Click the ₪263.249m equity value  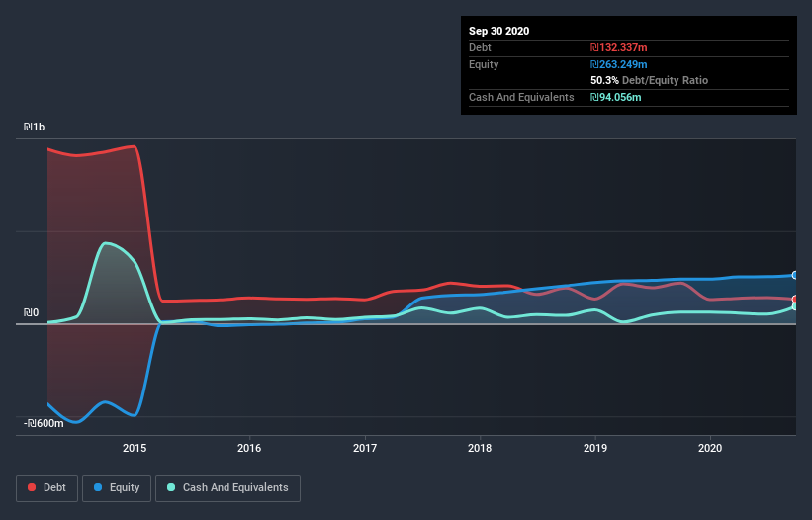pos(619,64)
